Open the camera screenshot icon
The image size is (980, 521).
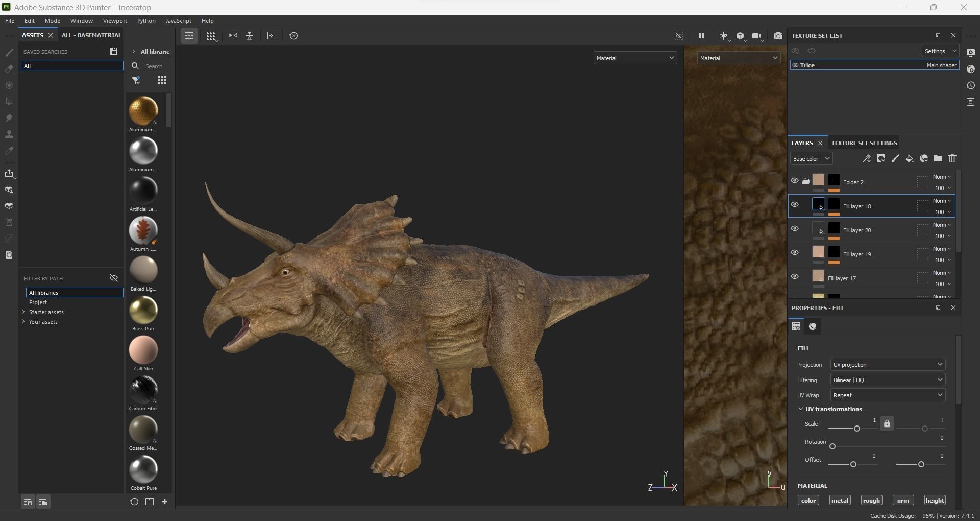click(x=778, y=36)
